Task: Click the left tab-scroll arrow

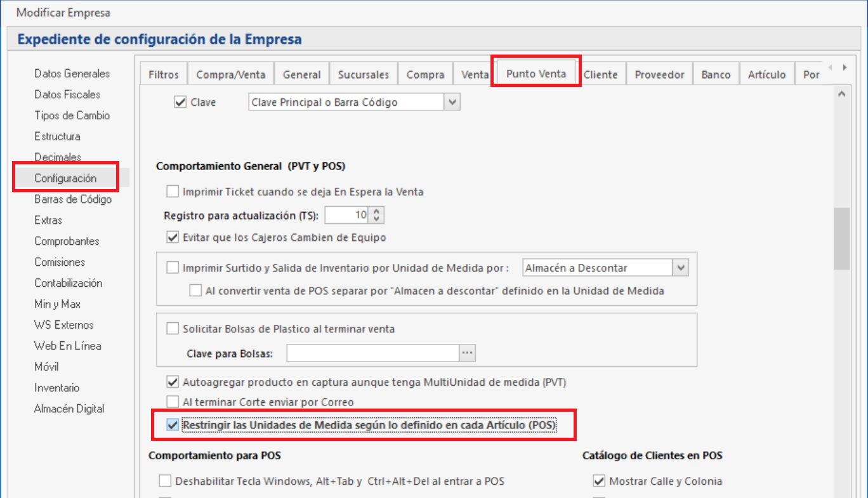Action: (831, 66)
